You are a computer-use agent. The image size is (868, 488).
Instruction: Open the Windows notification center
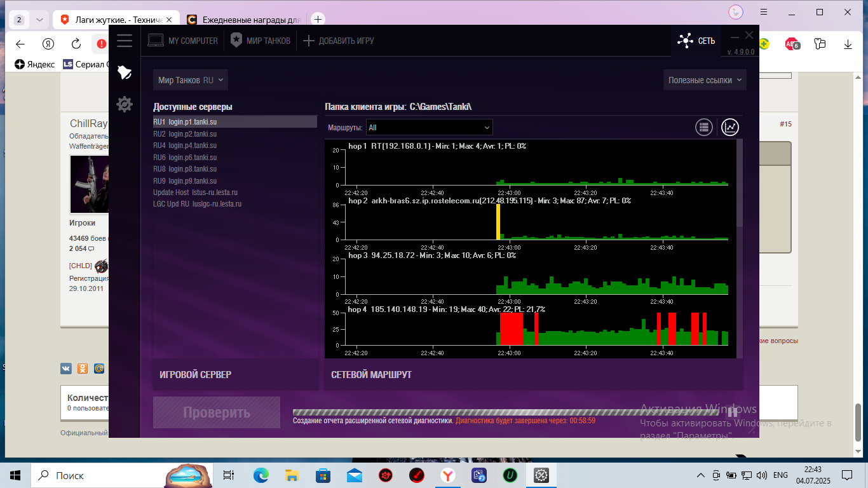click(x=847, y=475)
